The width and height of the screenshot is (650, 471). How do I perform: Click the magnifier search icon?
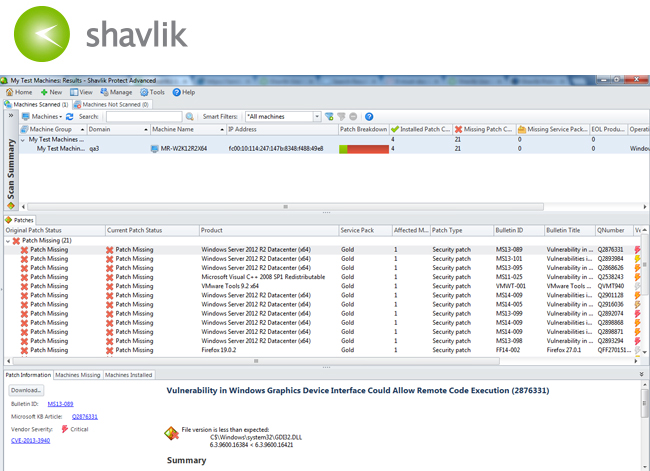(189, 117)
